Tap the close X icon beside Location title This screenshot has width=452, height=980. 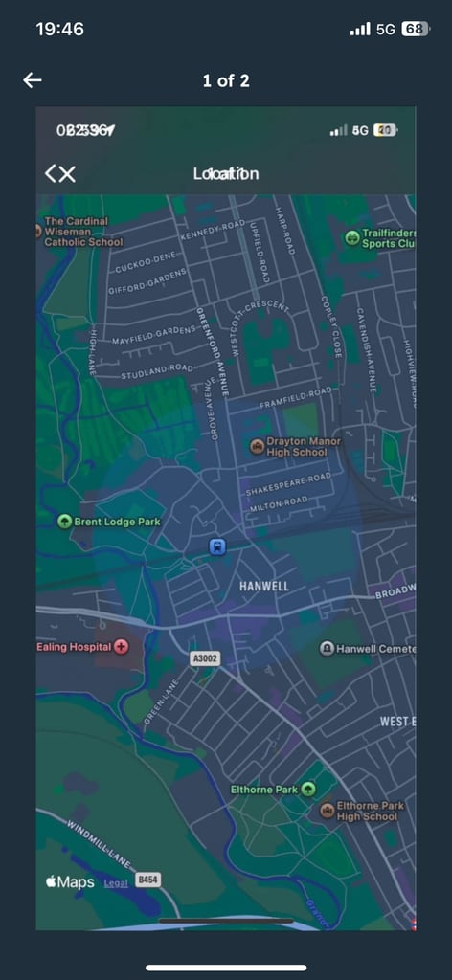(x=67, y=174)
